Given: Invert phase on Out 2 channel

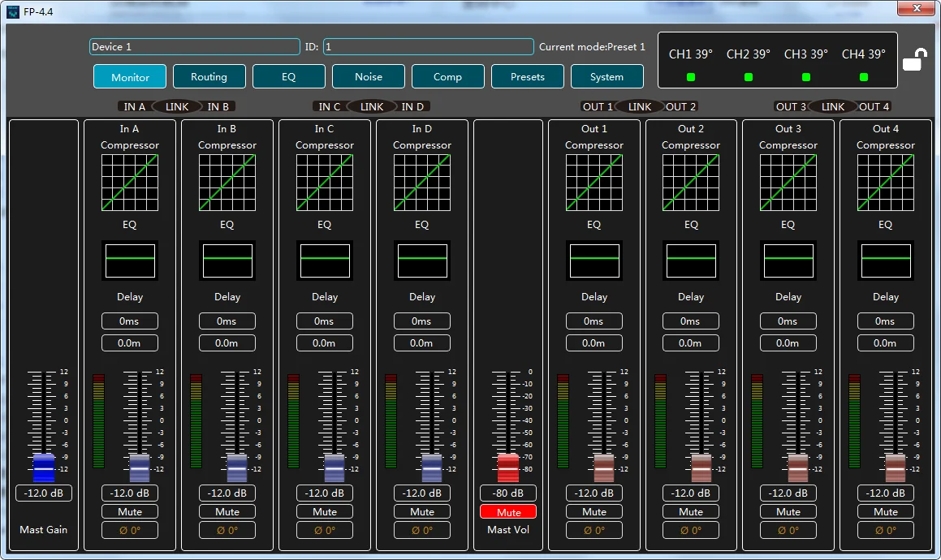Looking at the screenshot, I should [x=691, y=531].
